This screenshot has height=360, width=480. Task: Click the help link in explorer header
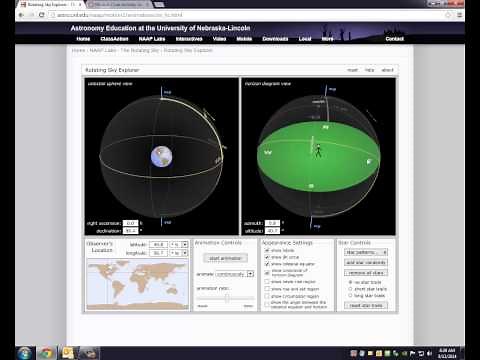pyautogui.click(x=369, y=70)
